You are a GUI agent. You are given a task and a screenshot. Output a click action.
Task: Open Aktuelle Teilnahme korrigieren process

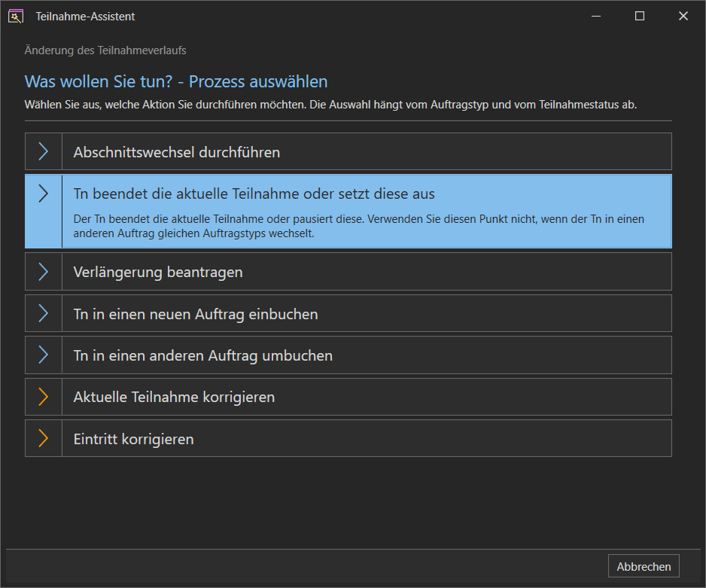[348, 397]
